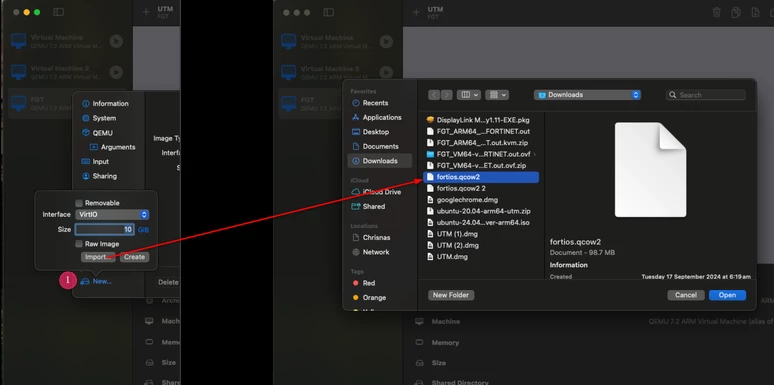This screenshot has height=385, width=774.
Task: Click the Create button in drive popover
Action: [x=134, y=257]
